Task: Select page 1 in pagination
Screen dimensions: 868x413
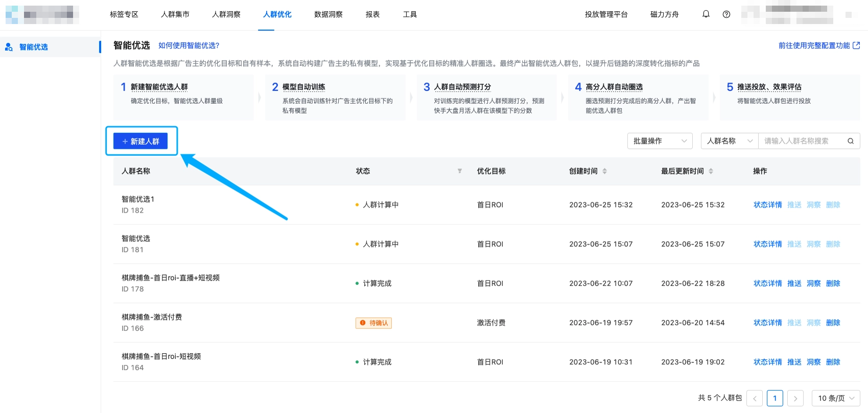Action: 775,398
